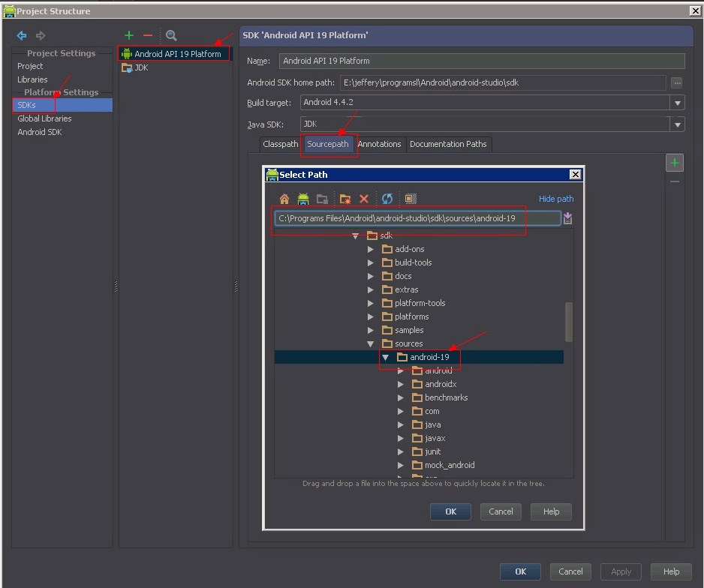Viewport: 704px width, 588px height.
Task: Click the Android SDK home path field
Action: coord(503,82)
